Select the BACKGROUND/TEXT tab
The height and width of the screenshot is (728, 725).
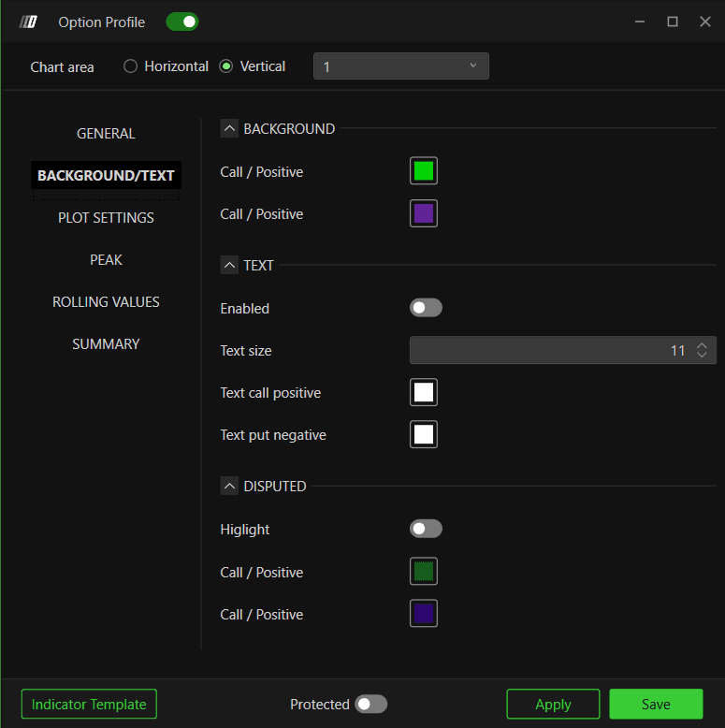point(106,176)
